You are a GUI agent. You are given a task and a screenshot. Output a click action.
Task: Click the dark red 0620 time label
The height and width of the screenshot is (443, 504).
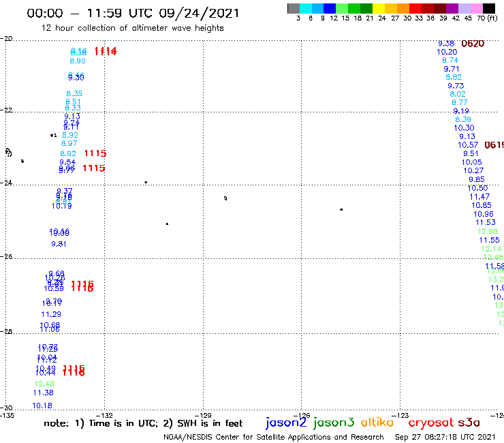[473, 44]
